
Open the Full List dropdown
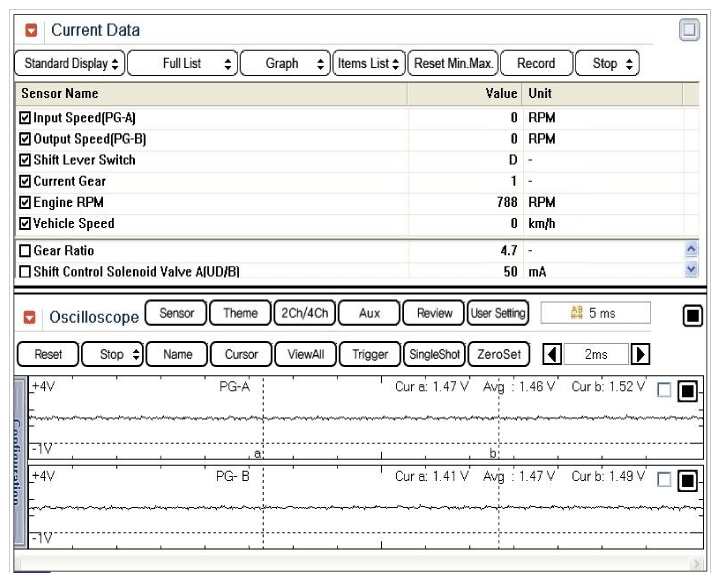[182, 63]
